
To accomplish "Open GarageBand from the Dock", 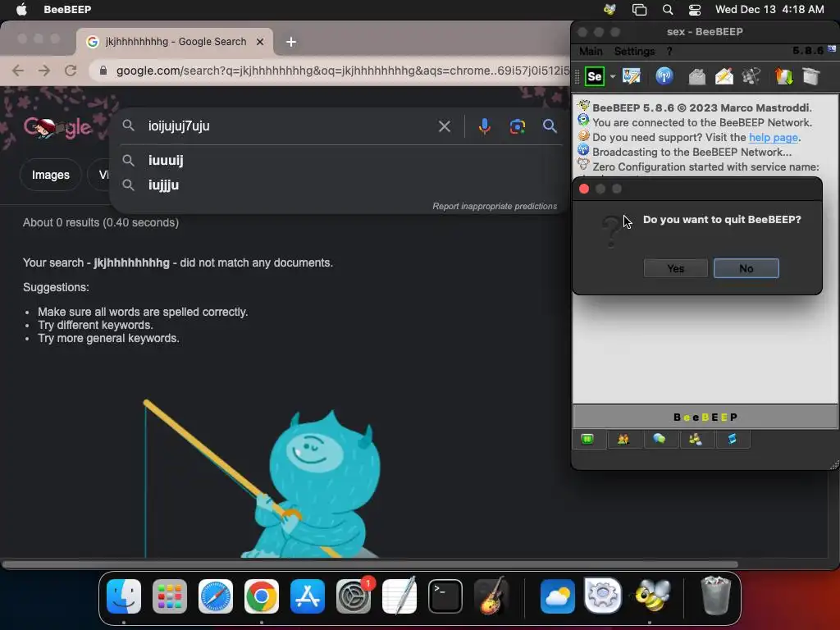I will pos(491,596).
